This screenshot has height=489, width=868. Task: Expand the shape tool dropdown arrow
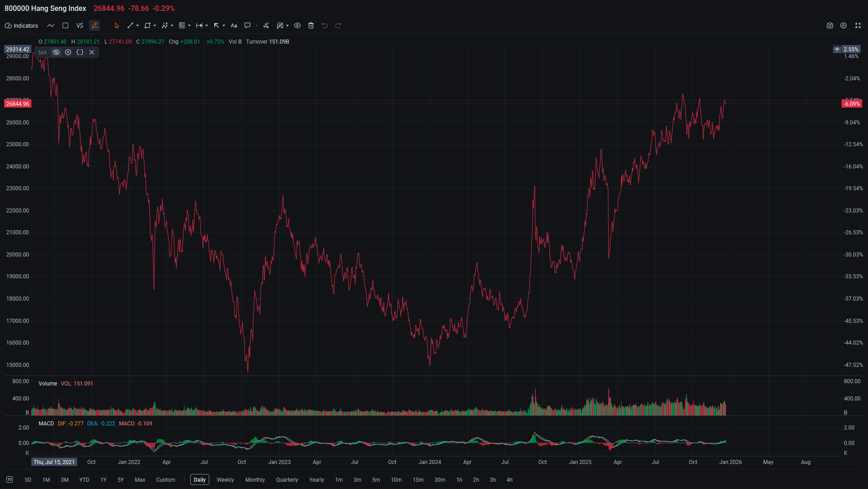(155, 26)
